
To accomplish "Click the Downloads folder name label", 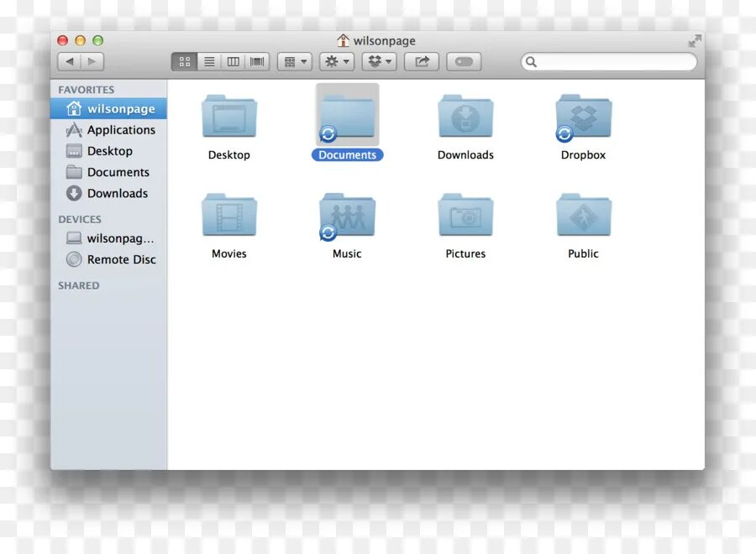I will (x=465, y=155).
